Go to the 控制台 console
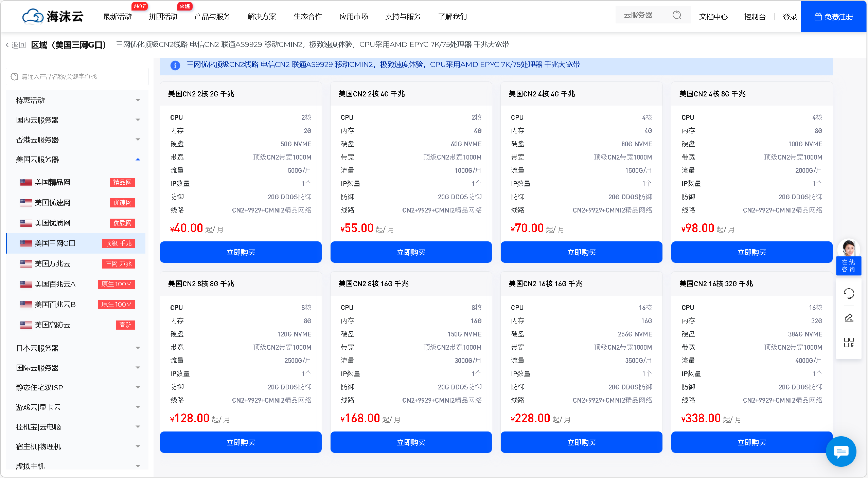 [x=755, y=17]
